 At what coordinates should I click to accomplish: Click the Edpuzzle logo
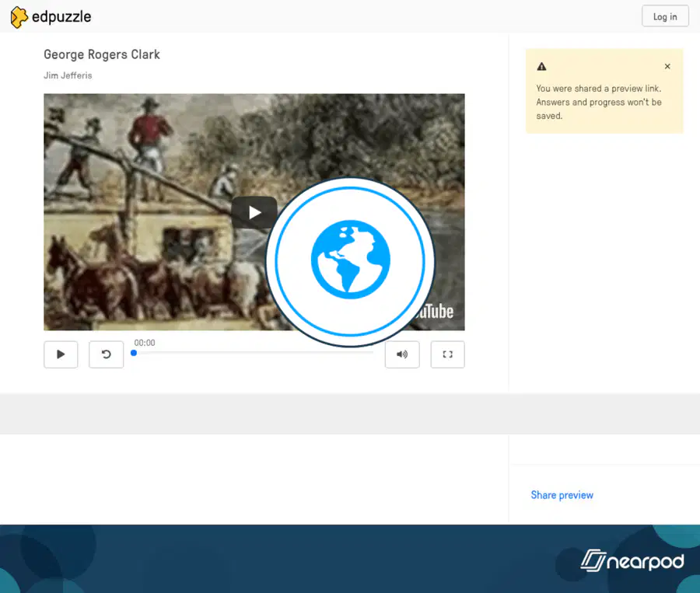tap(51, 17)
